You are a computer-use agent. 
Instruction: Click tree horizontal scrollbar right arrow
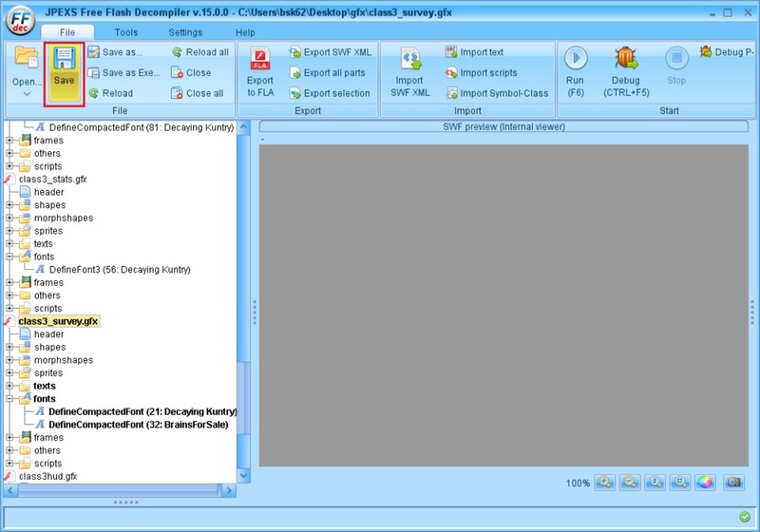coord(229,491)
